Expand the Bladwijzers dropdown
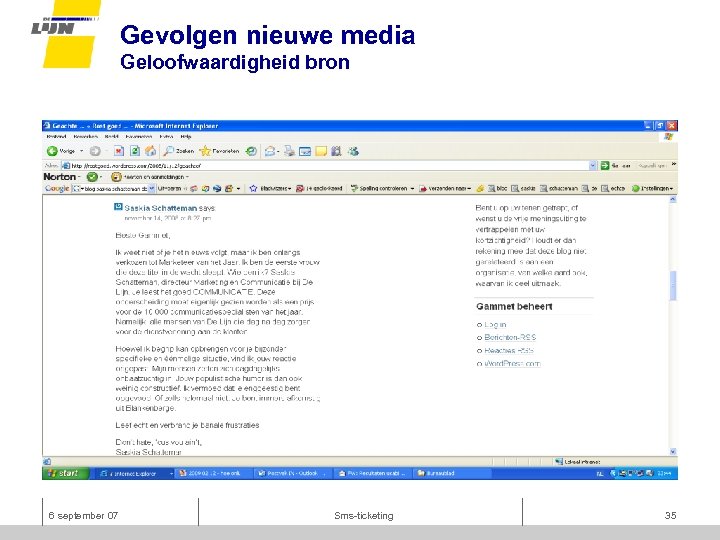720x540 pixels. [290, 189]
